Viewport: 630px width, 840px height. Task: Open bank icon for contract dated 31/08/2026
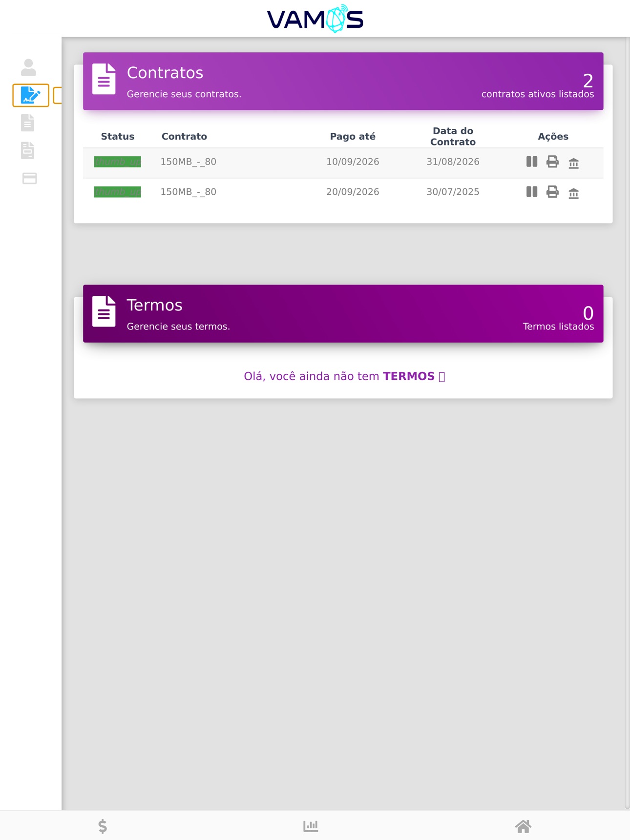pos(574,163)
